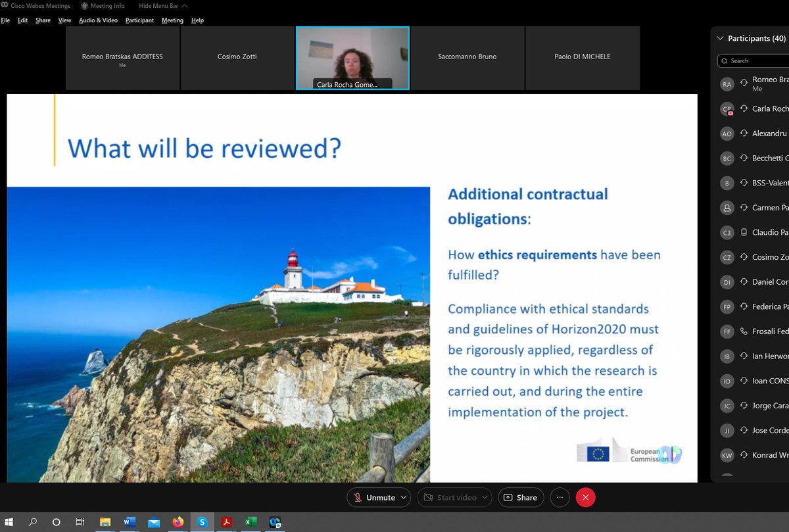
Task: Click IB avatar of Ian Herwor
Action: tap(727, 356)
